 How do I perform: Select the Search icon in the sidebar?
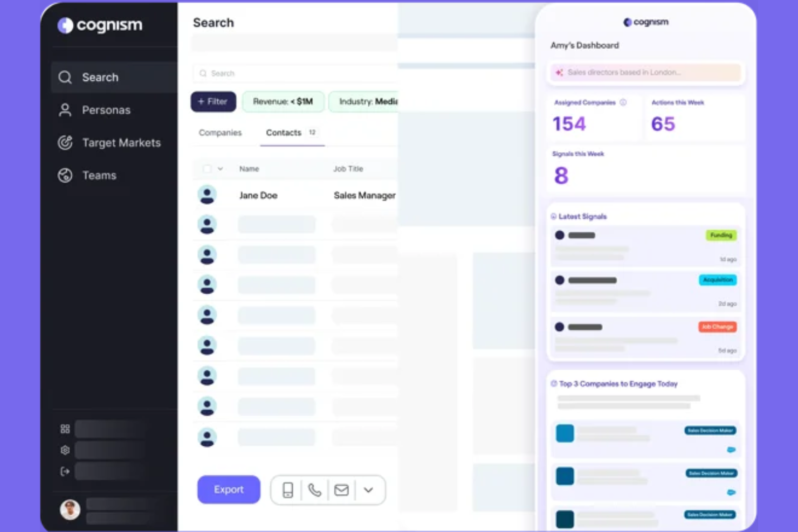[x=65, y=77]
